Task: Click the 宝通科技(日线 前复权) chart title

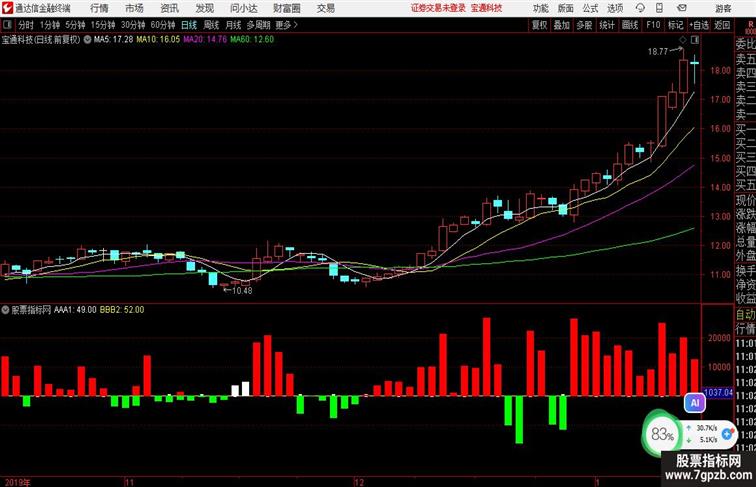Action: (x=41, y=40)
